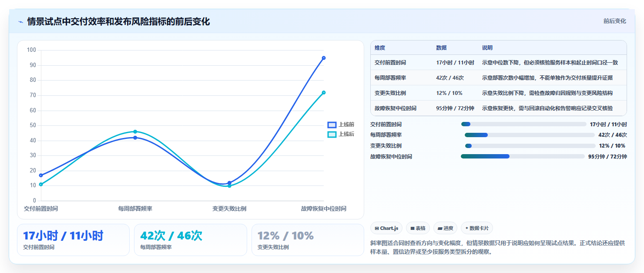This screenshot has height=273, width=644.
Task: Select the 进度 tag button
Action: click(445, 228)
